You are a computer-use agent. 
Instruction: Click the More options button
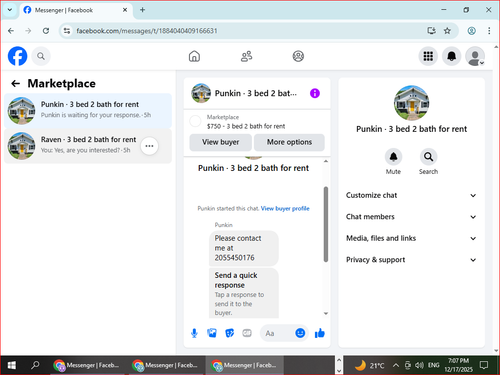tap(289, 142)
